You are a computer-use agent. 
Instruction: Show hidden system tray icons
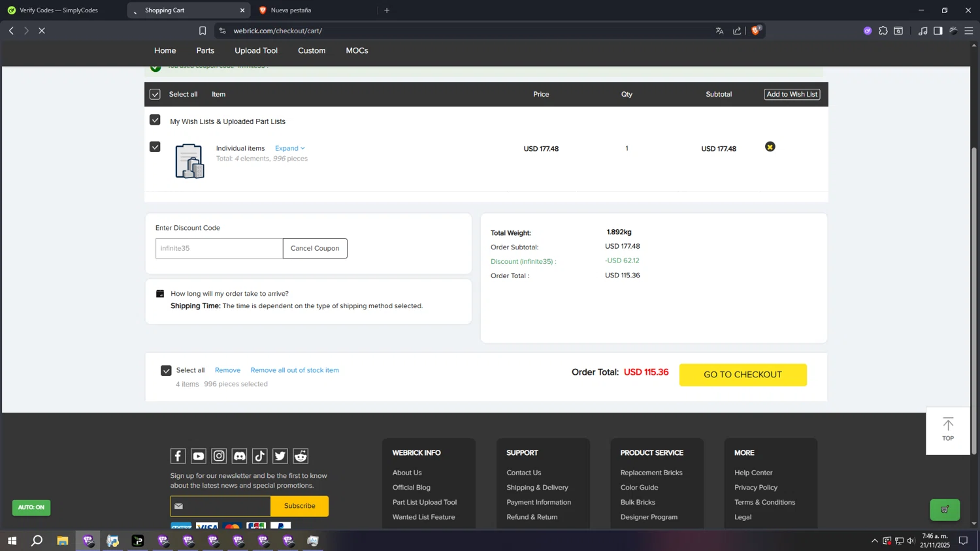tap(874, 541)
